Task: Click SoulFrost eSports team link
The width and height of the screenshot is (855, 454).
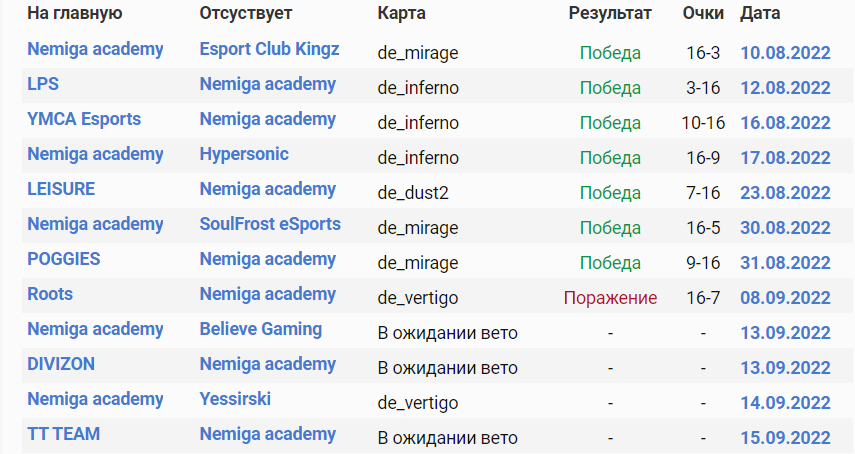Action: 270,224
